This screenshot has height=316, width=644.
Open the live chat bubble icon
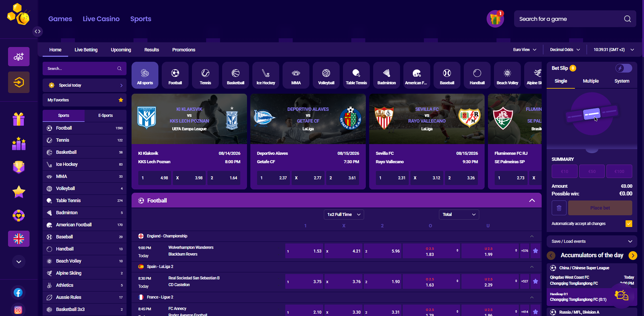coord(621,296)
